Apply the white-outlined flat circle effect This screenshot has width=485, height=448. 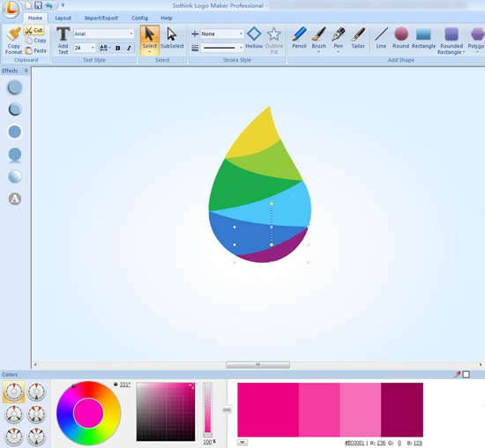point(14,131)
